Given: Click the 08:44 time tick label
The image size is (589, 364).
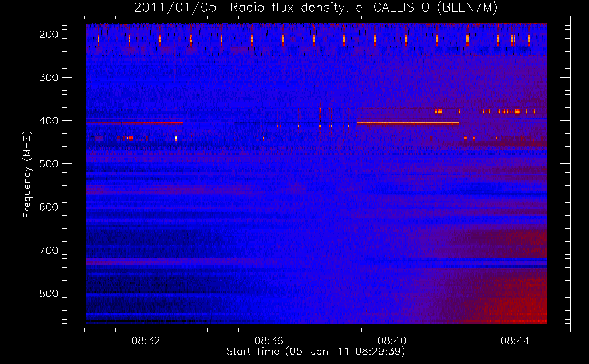Looking at the screenshot, I should click(x=515, y=341).
